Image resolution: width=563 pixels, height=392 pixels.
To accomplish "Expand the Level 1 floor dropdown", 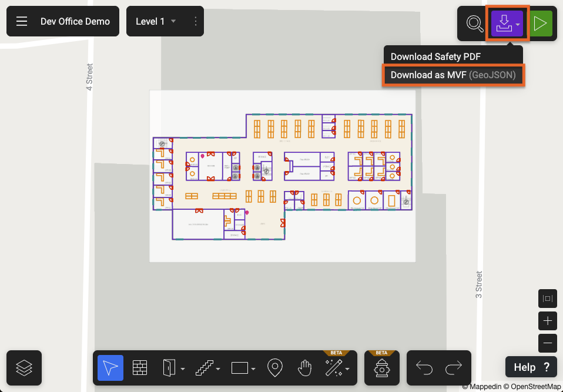I will click(x=173, y=21).
